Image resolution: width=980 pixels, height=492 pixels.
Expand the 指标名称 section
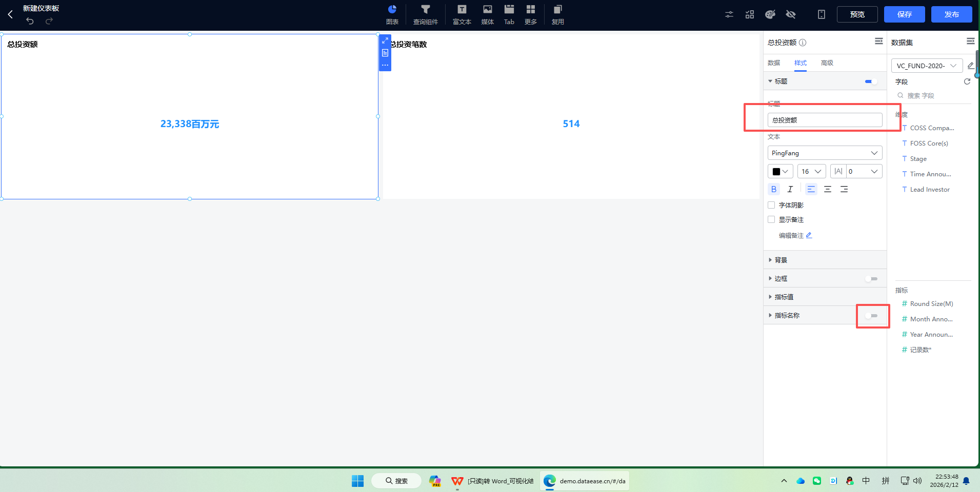[x=770, y=315]
